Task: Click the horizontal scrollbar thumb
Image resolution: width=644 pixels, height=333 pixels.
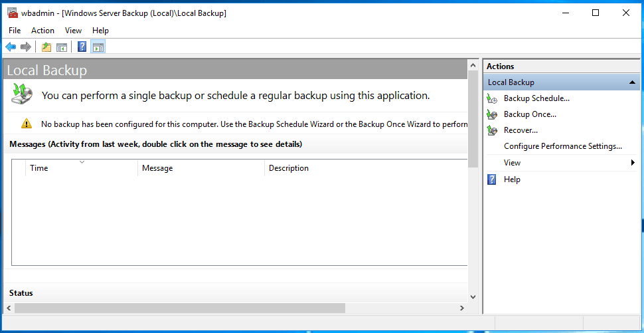Action: pos(180,308)
